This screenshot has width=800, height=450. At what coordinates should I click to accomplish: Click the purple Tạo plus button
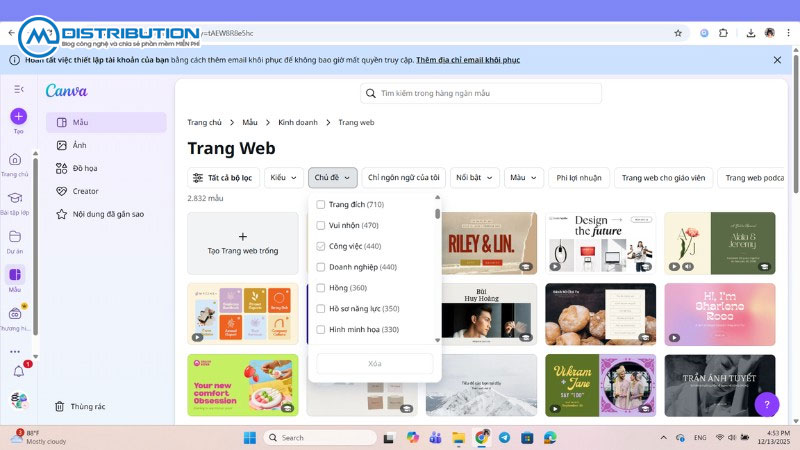pos(18,116)
